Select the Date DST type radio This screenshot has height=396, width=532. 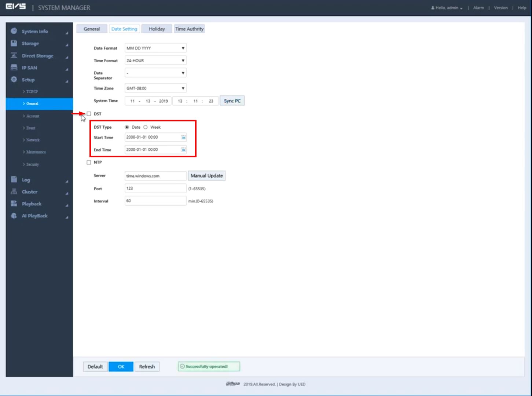pos(127,127)
